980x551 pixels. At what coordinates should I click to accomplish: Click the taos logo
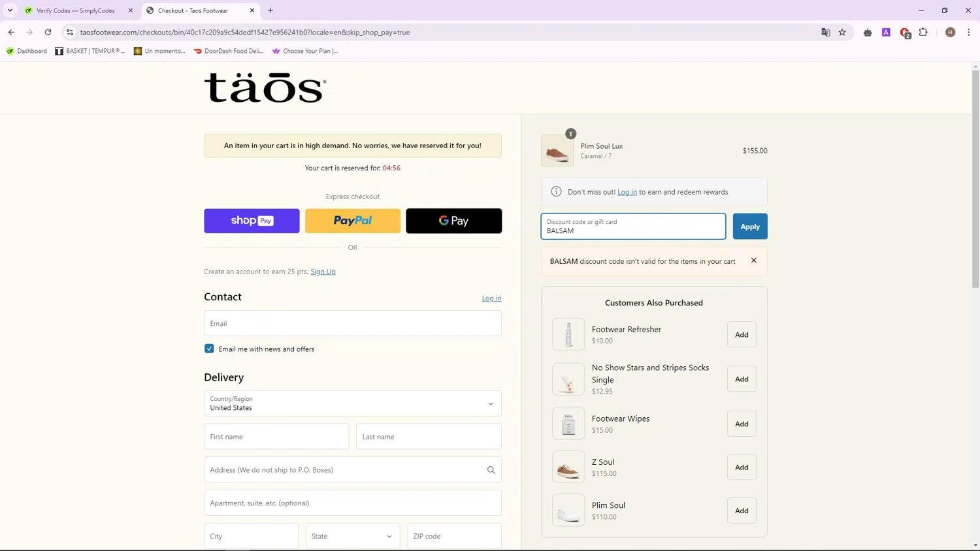(265, 88)
